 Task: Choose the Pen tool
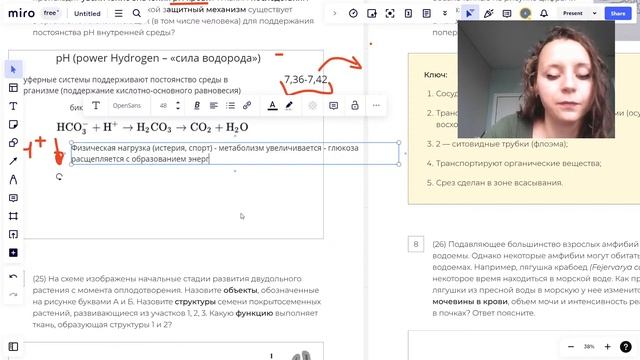(13, 180)
